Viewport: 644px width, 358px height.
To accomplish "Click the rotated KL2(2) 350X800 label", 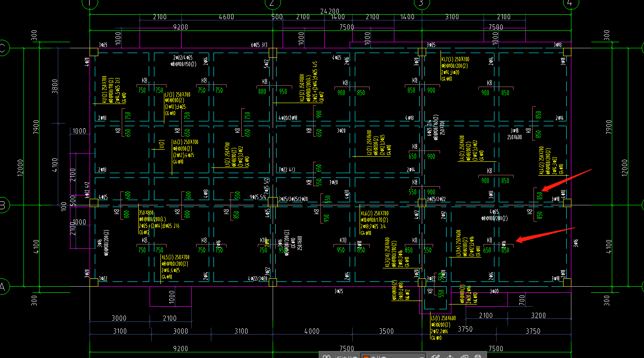I will click(302, 88).
